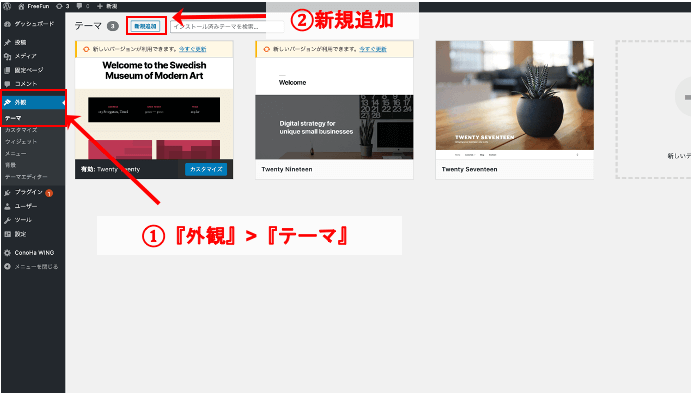This screenshot has width=692, height=394.
Task: Open Twenty Seventeen theme screenshot
Action: (515, 100)
